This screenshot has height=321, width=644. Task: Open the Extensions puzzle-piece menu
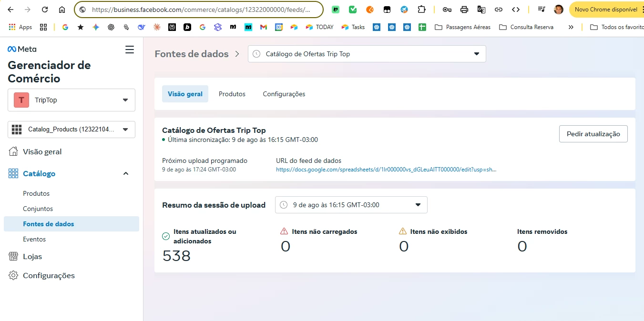pyautogui.click(x=421, y=10)
